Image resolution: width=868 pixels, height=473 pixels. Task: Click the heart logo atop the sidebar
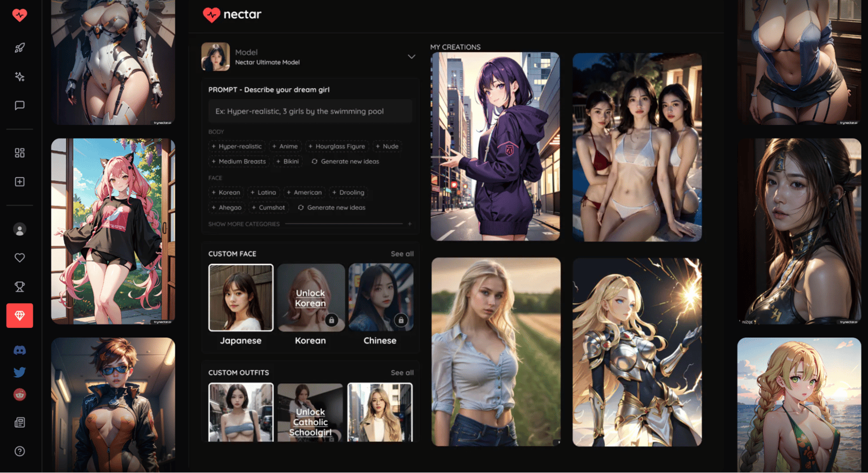pyautogui.click(x=20, y=15)
